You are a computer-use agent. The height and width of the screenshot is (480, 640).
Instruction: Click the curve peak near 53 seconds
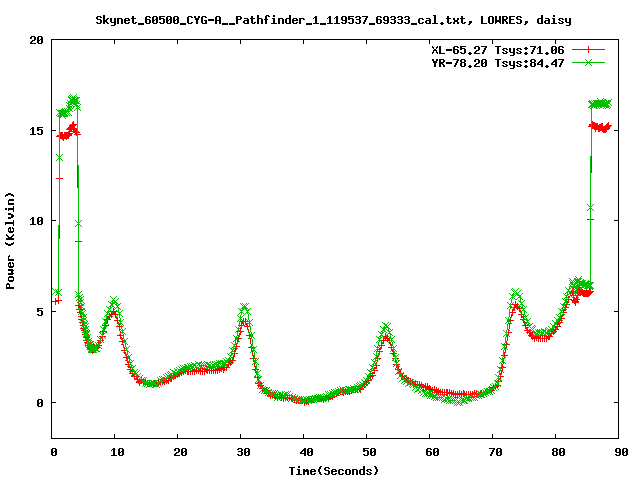coord(386,327)
